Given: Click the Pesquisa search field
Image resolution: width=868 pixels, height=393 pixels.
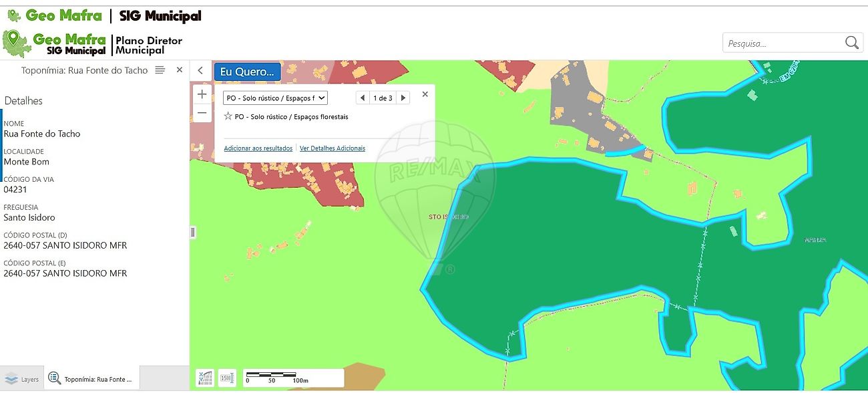Looking at the screenshot, I should pyautogui.click(x=781, y=43).
